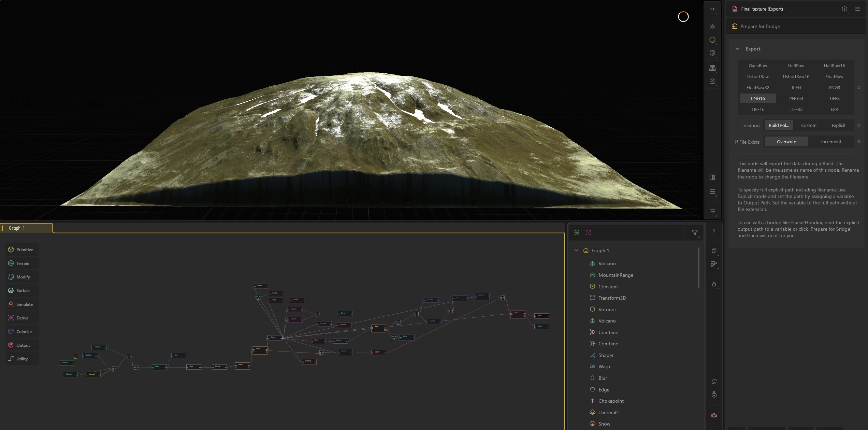Select Thermal2 node in the list
This screenshot has width=868, height=430.
click(x=608, y=413)
